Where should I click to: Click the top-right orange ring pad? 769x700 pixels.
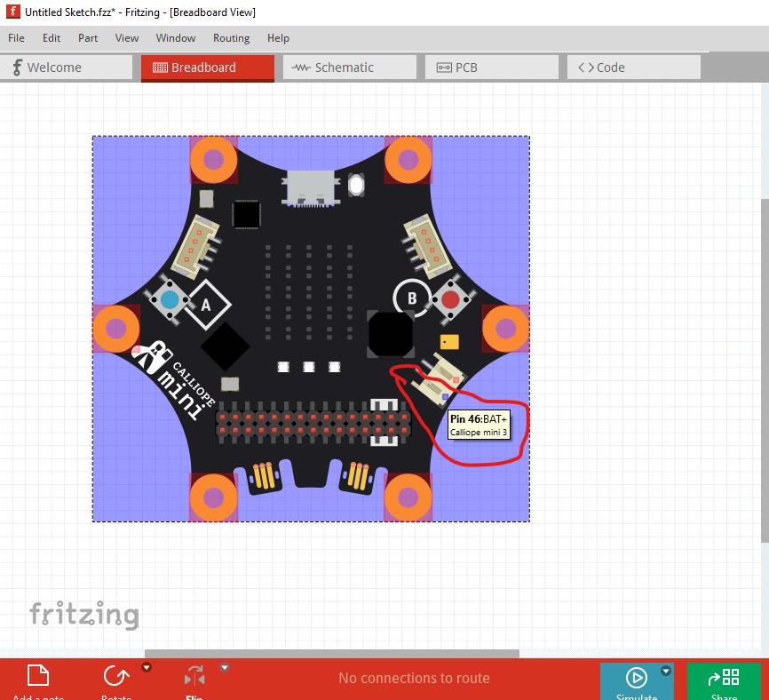[x=408, y=159]
